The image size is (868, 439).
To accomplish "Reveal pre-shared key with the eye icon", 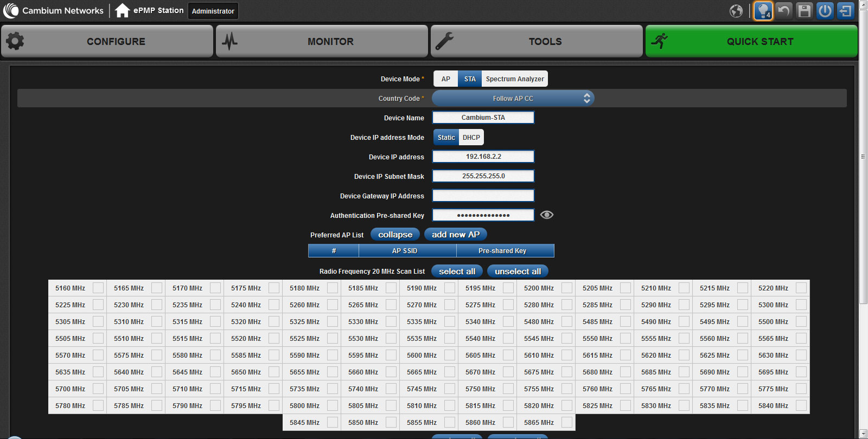I will click(547, 215).
